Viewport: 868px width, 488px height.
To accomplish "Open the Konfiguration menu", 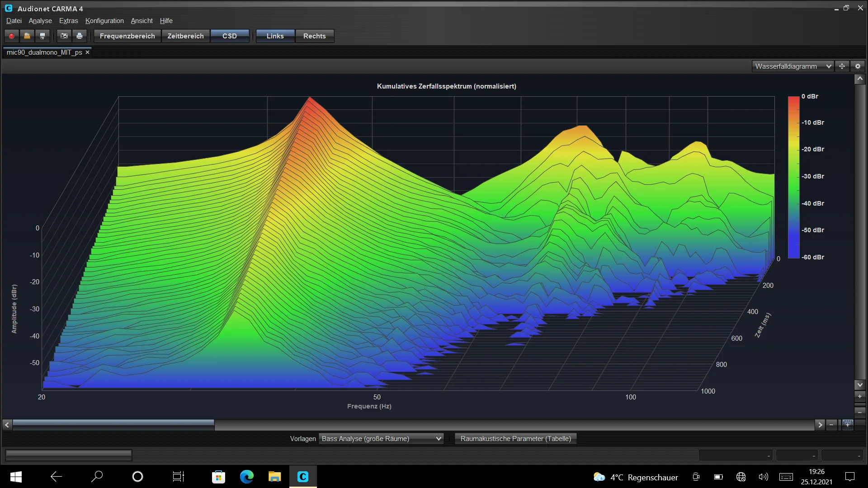I will 104,21.
